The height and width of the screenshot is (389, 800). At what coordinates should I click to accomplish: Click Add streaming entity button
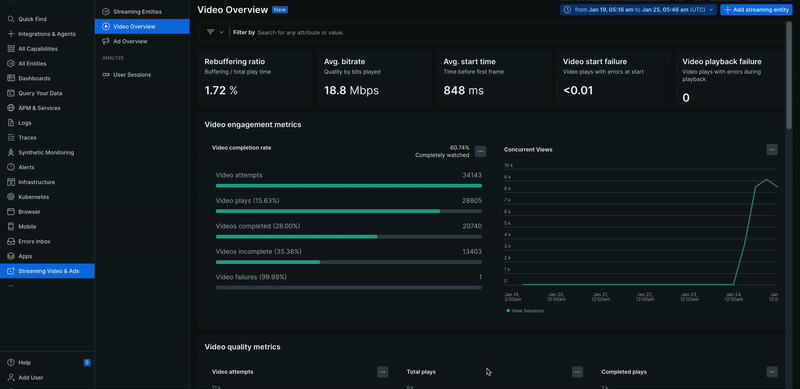(756, 10)
